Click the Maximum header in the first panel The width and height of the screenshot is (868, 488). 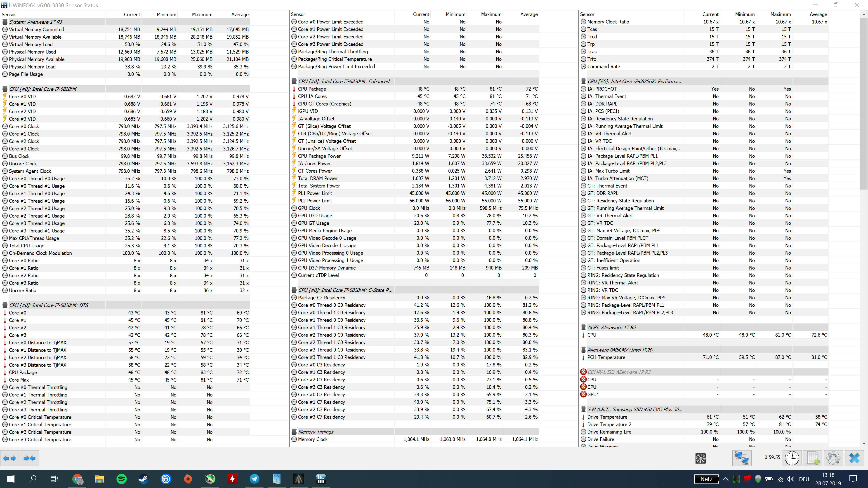coord(202,14)
